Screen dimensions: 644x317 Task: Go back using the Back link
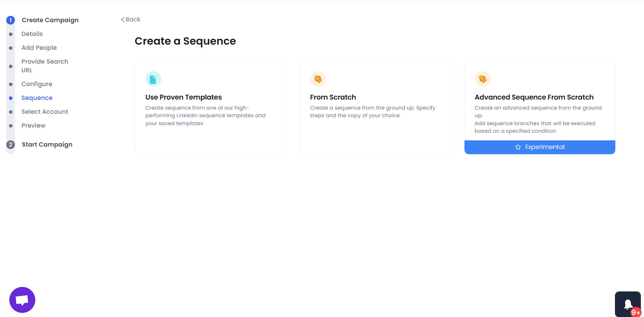[130, 20]
